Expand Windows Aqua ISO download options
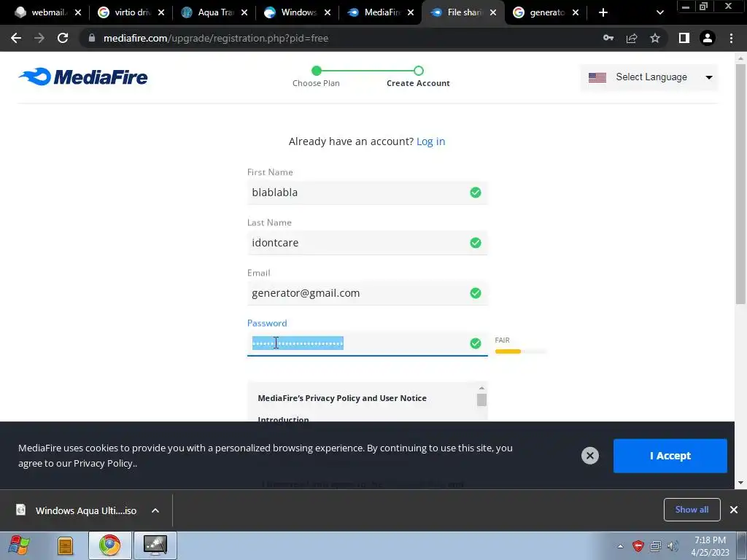 [155, 510]
